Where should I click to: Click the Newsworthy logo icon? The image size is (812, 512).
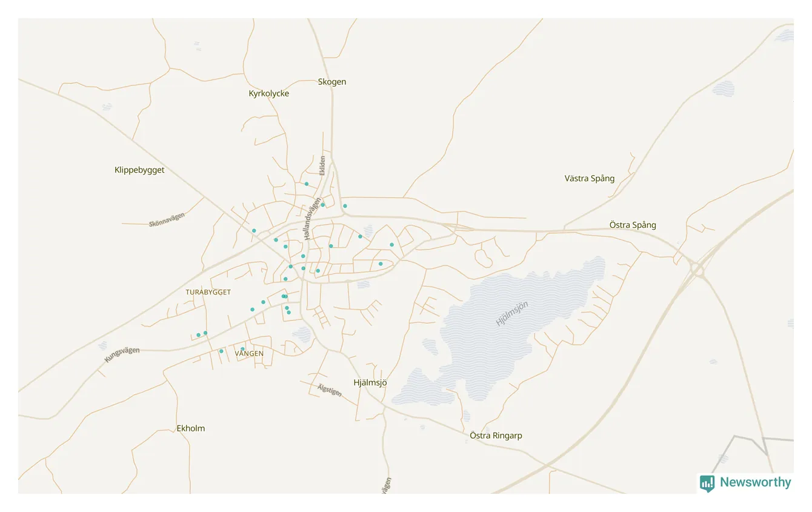[x=707, y=483]
